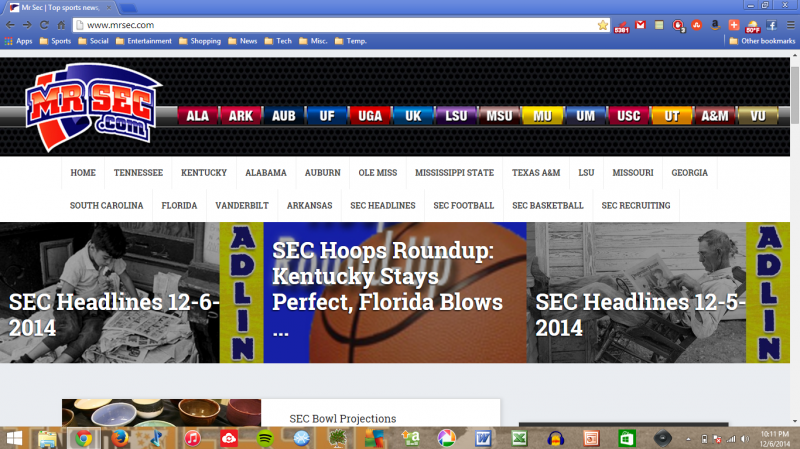Open the Temp. bookmarks folder

pos(351,41)
